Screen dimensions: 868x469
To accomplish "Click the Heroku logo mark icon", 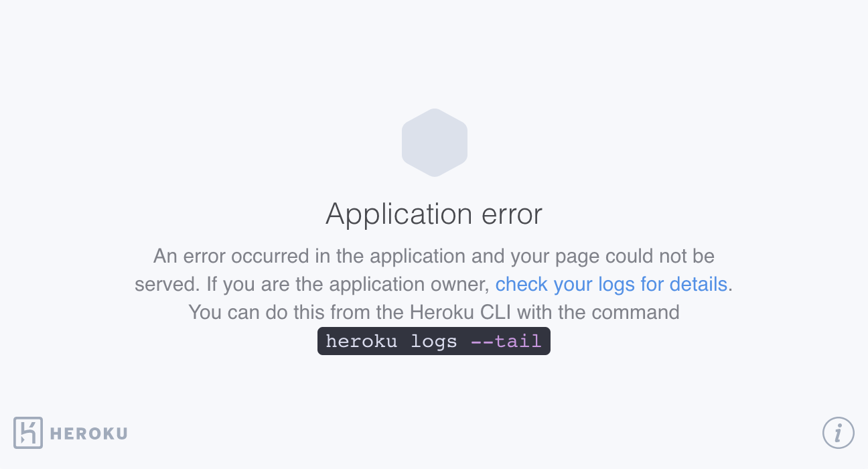I will [28, 433].
